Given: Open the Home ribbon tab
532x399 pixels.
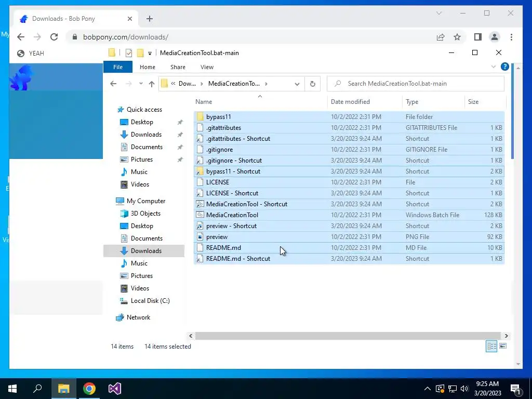Looking at the screenshot, I should [x=147, y=67].
